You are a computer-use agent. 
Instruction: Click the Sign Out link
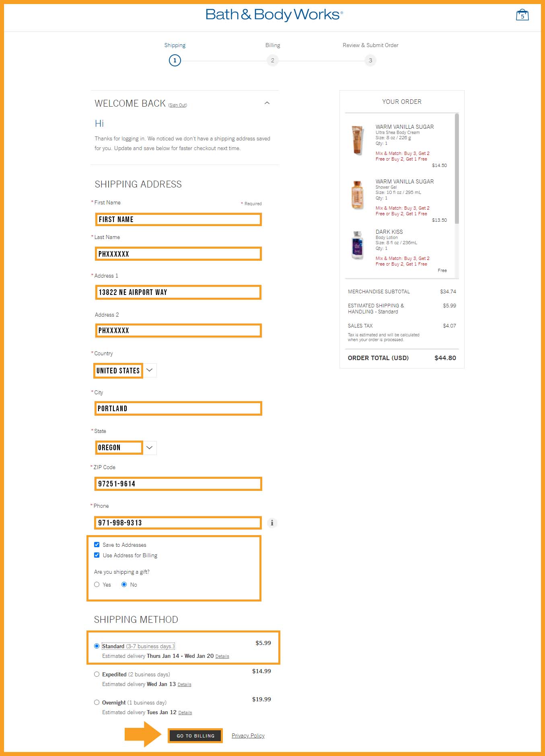click(x=177, y=105)
